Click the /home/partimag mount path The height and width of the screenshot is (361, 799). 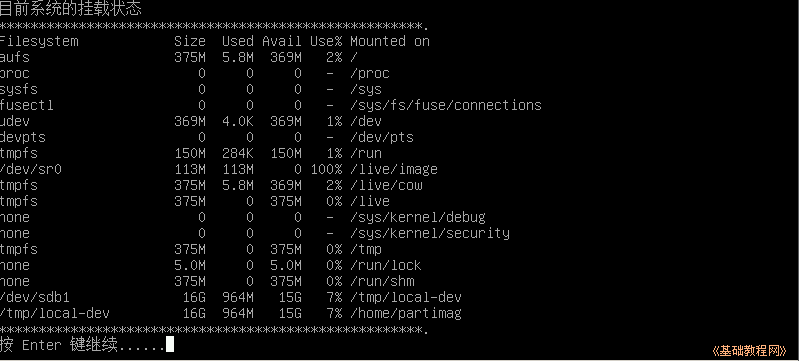click(x=406, y=314)
